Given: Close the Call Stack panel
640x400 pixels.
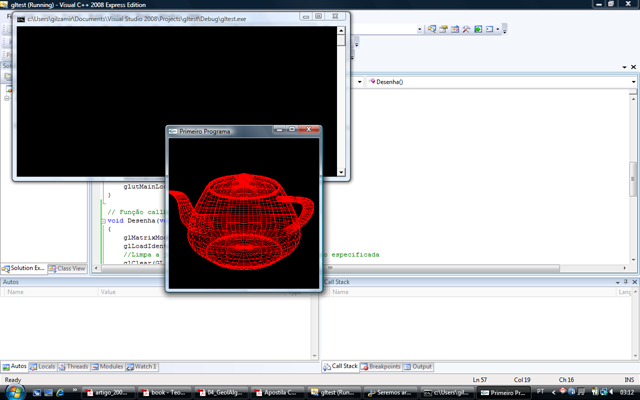Looking at the screenshot, I should click(635, 282).
